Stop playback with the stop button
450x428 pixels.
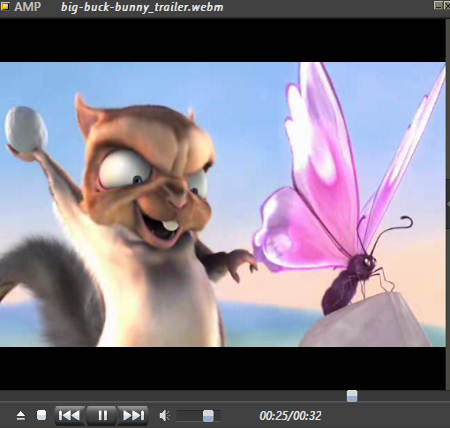[41, 415]
